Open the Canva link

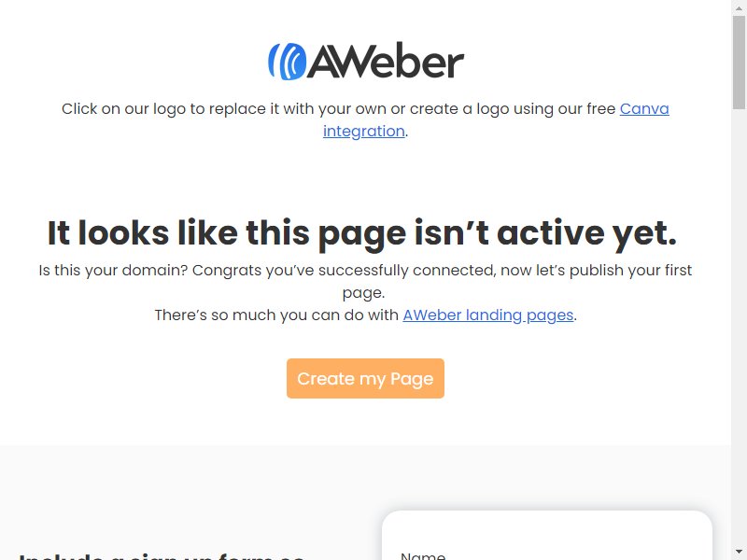click(644, 108)
